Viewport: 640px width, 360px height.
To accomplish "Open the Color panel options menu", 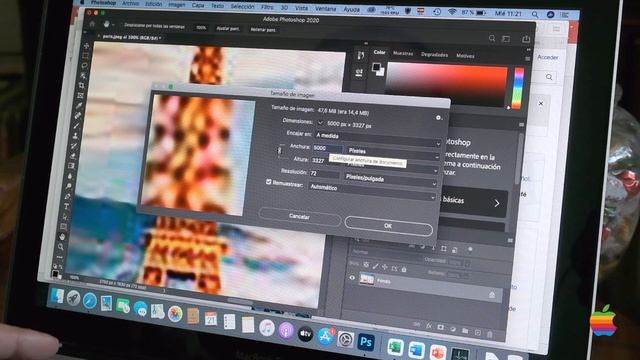I will point(527,58).
